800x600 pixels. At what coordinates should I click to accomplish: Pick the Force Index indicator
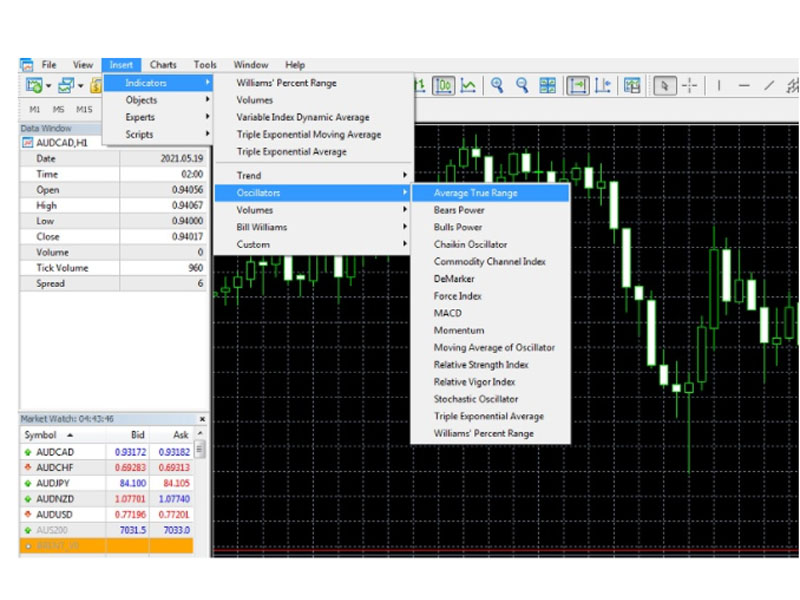tap(490, 296)
